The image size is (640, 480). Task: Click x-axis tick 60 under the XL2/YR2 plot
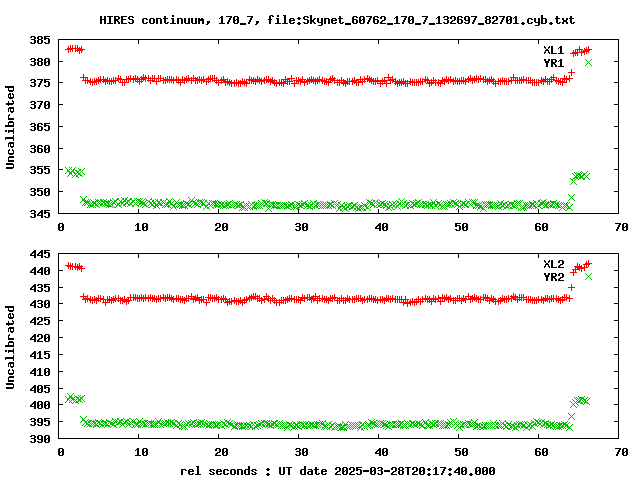[x=541, y=452]
